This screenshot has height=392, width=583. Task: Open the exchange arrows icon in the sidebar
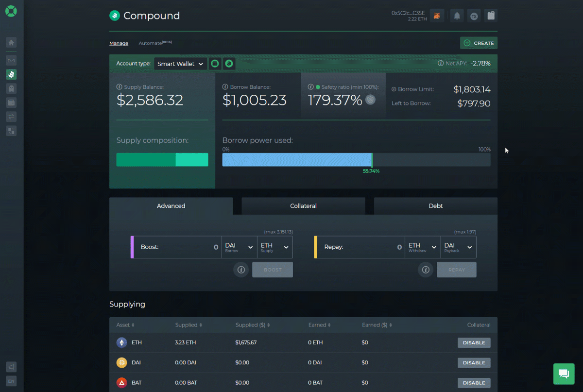point(11,117)
